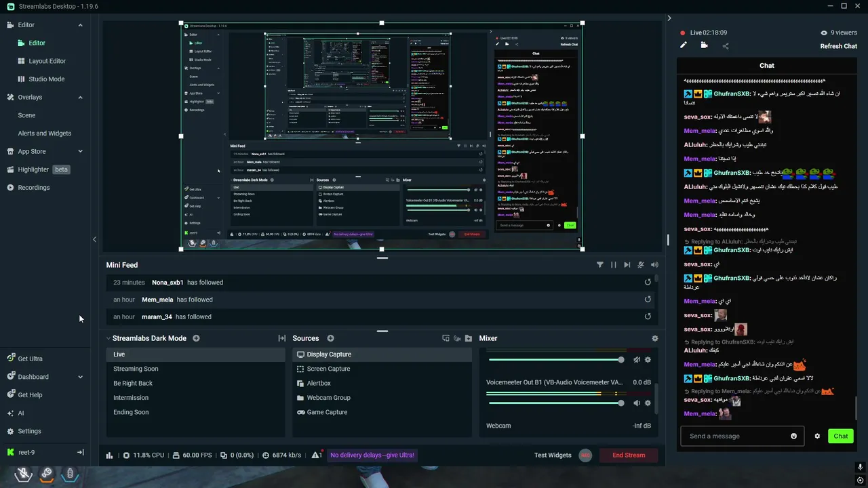Open Overlays Scene page
This screenshot has height=488, width=868.
tap(26, 115)
